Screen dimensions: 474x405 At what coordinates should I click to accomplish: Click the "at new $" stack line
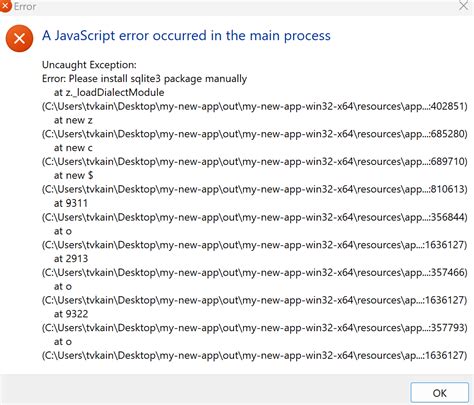click(73, 175)
